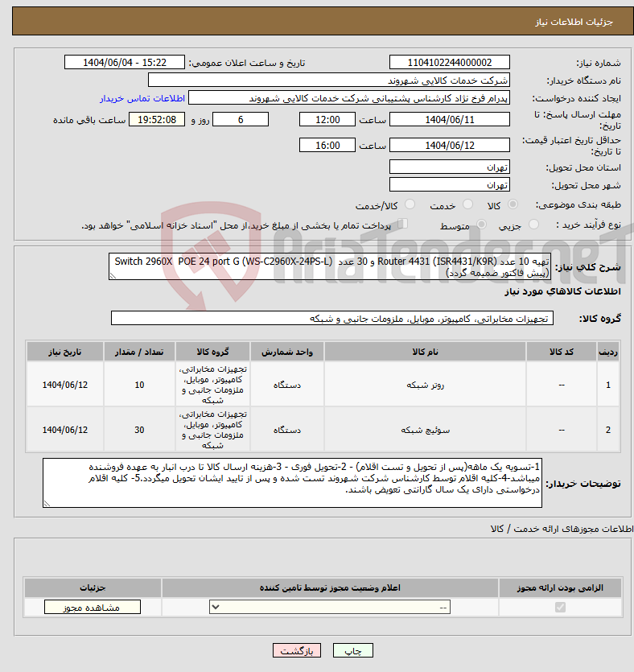Click the الزامی بودن ارائه مجوز header
This screenshot has width=634, height=672.
pyautogui.click(x=560, y=587)
